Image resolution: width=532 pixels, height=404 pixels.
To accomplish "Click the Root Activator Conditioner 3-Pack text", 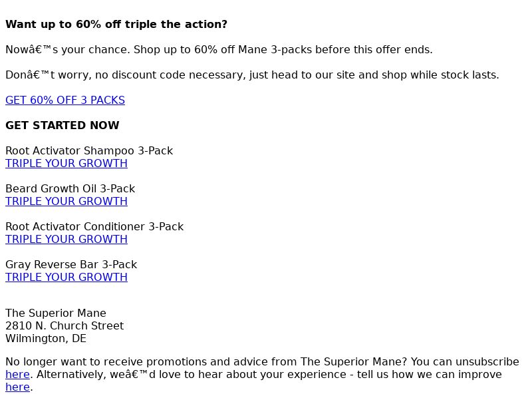I will pyautogui.click(x=94, y=227).
